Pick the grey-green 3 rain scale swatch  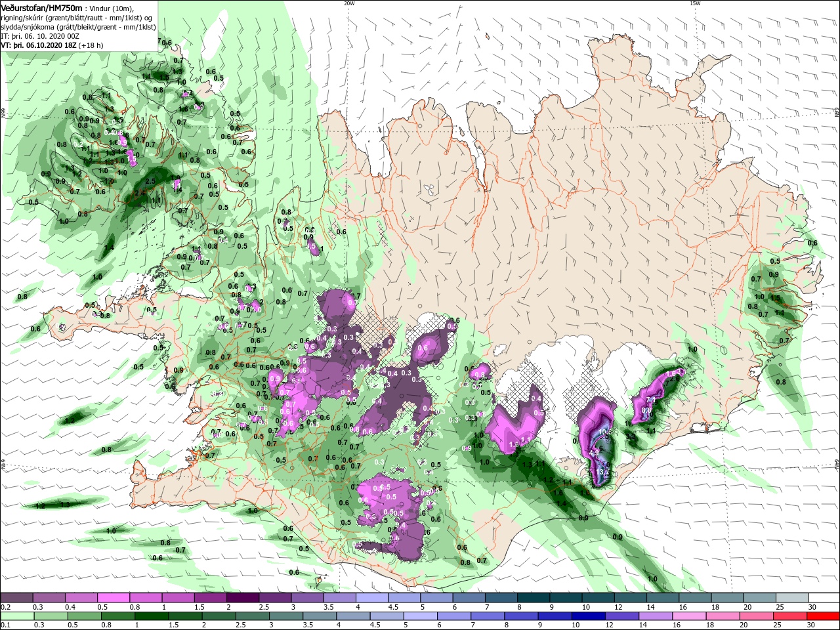(286, 616)
